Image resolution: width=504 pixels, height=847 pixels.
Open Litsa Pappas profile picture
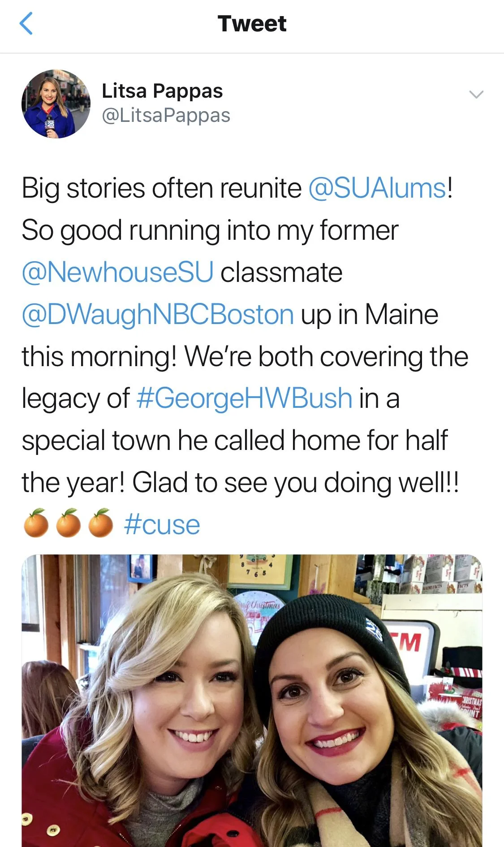coord(56,104)
